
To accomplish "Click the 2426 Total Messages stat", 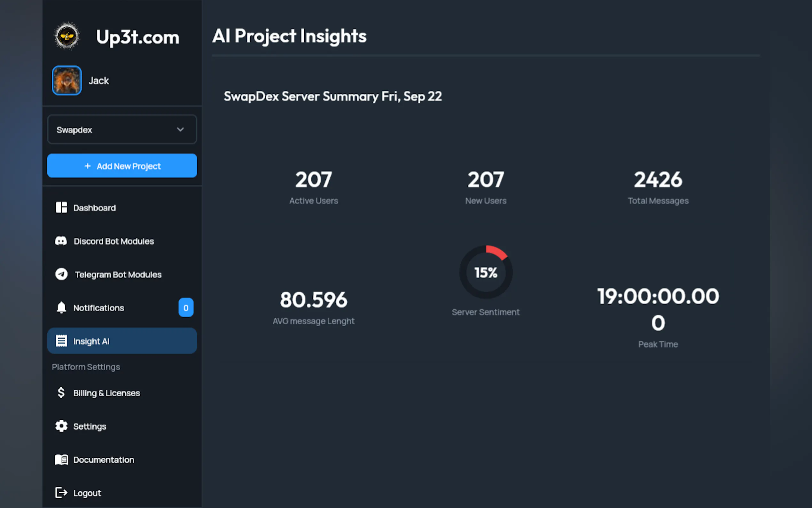I will (658, 180).
